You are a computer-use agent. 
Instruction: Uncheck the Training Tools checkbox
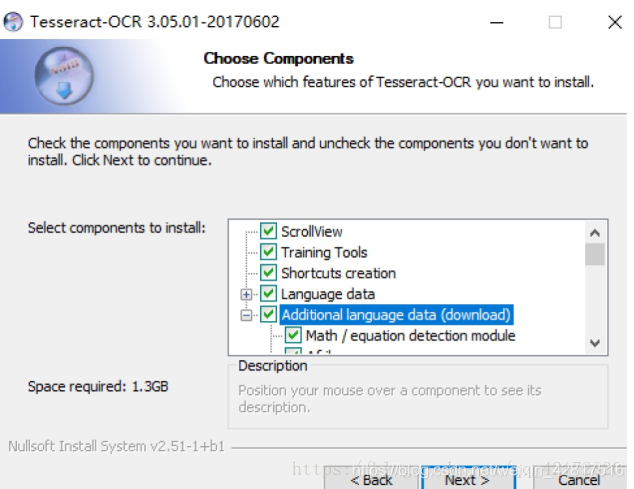pos(268,252)
